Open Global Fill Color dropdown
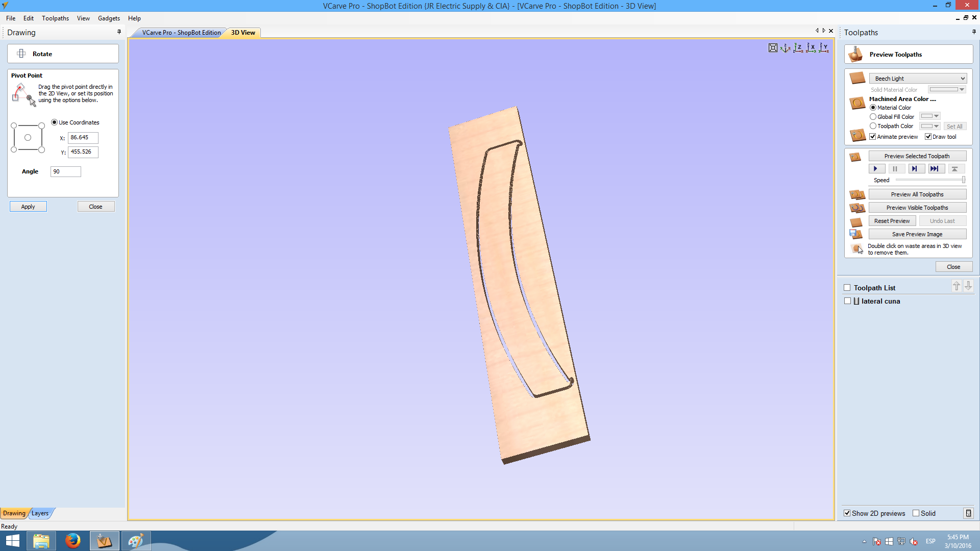 coord(930,116)
